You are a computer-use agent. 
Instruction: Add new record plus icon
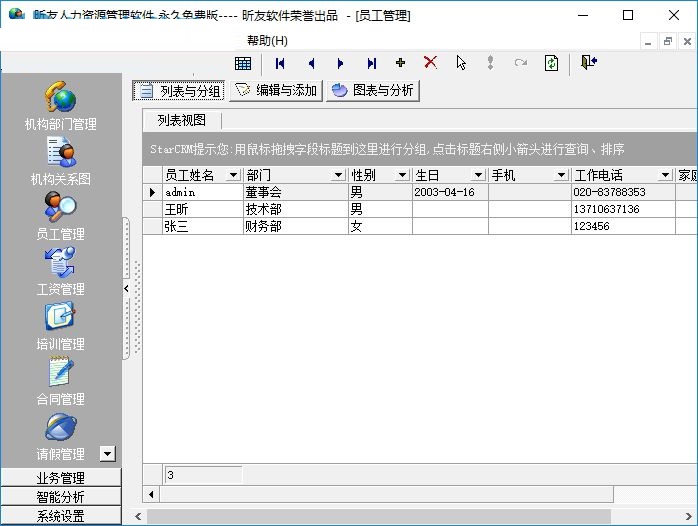click(x=400, y=63)
